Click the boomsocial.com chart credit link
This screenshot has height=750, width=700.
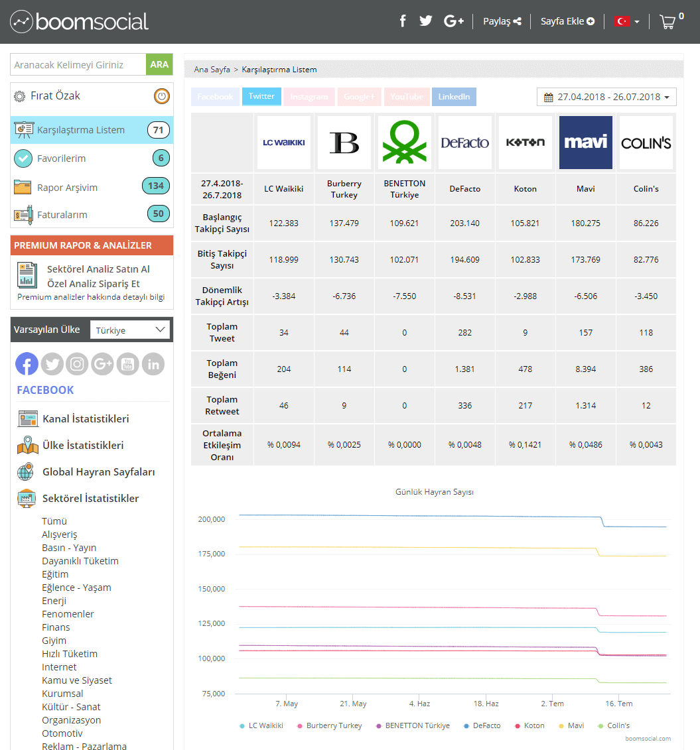648,739
